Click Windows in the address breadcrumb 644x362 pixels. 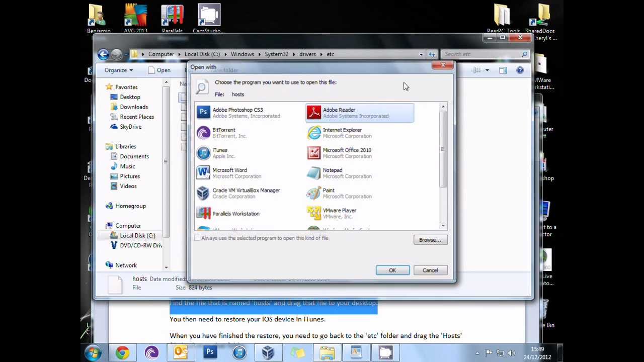click(243, 54)
